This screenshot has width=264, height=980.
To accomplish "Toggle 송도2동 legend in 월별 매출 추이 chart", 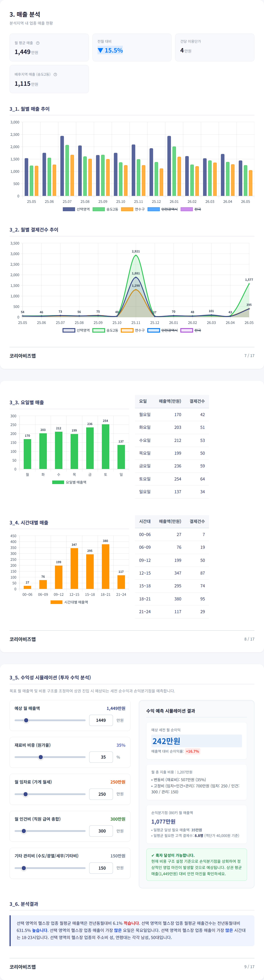I will click(106, 209).
